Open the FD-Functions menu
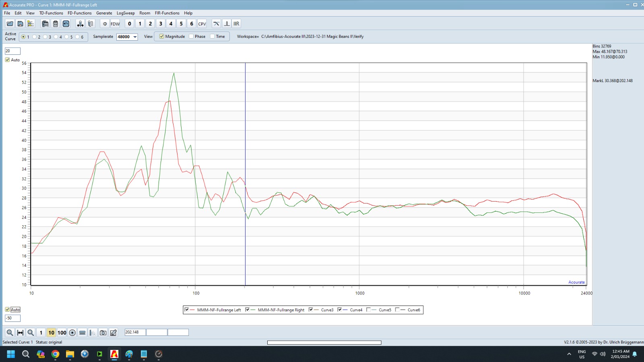The image size is (644, 362). click(x=80, y=13)
